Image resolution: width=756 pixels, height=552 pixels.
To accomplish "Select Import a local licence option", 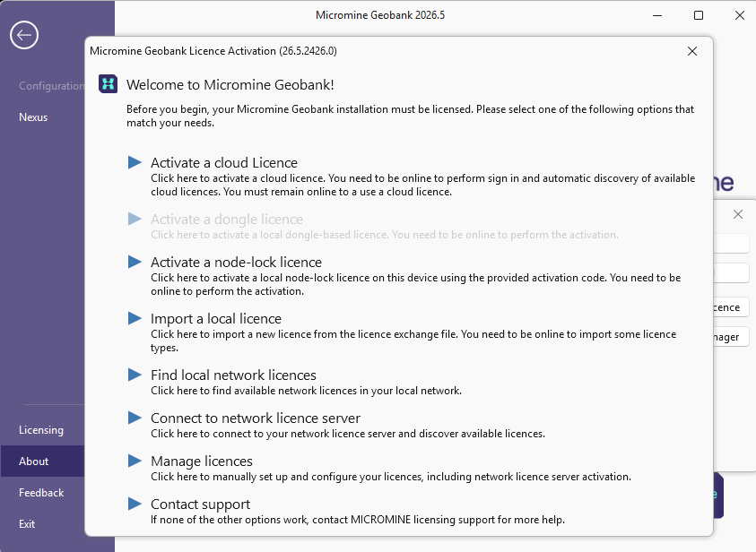I will tap(216, 318).
